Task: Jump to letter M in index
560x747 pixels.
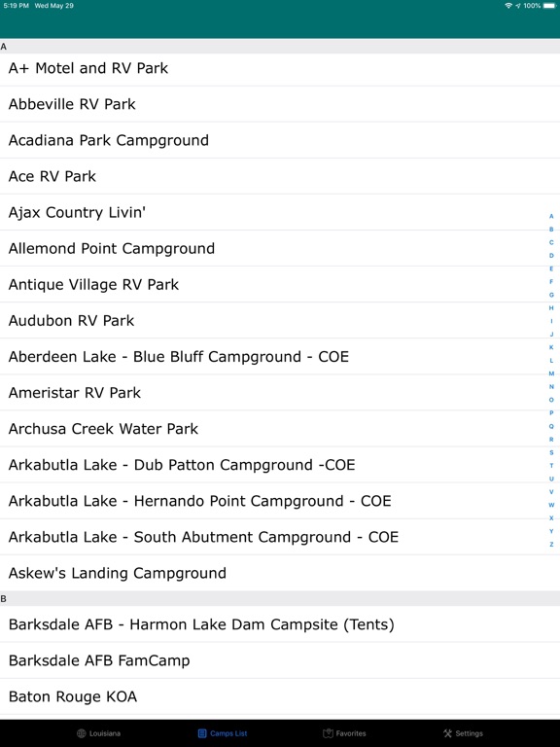Action: pyautogui.click(x=551, y=373)
